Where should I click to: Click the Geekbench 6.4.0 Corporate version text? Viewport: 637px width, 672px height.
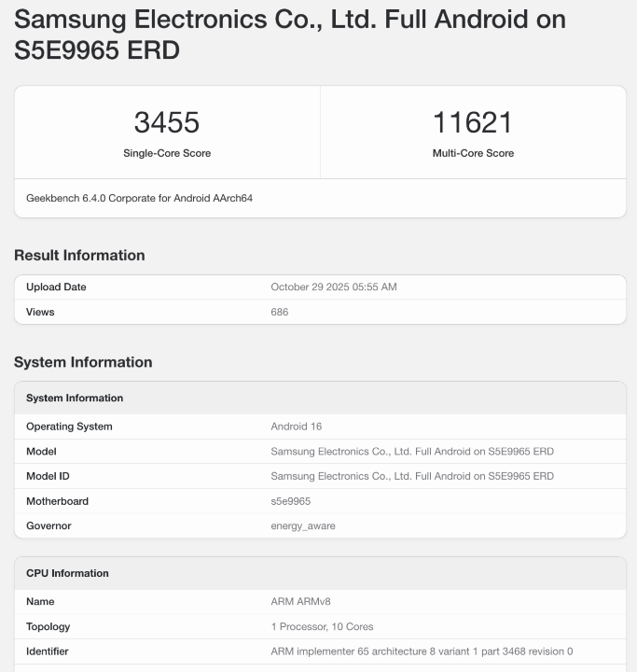140,198
